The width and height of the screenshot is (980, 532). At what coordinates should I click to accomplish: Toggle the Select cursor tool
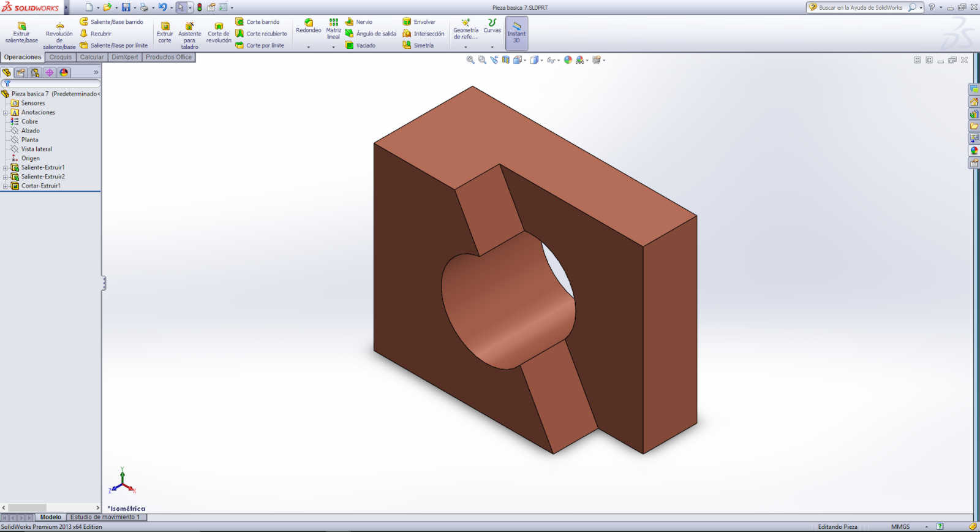tap(181, 7)
